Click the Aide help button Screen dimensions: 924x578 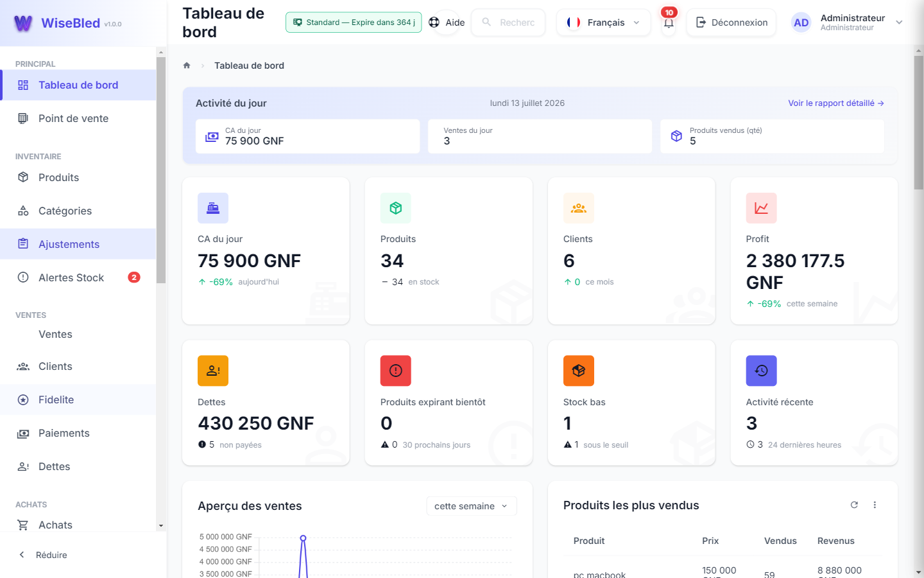(447, 22)
